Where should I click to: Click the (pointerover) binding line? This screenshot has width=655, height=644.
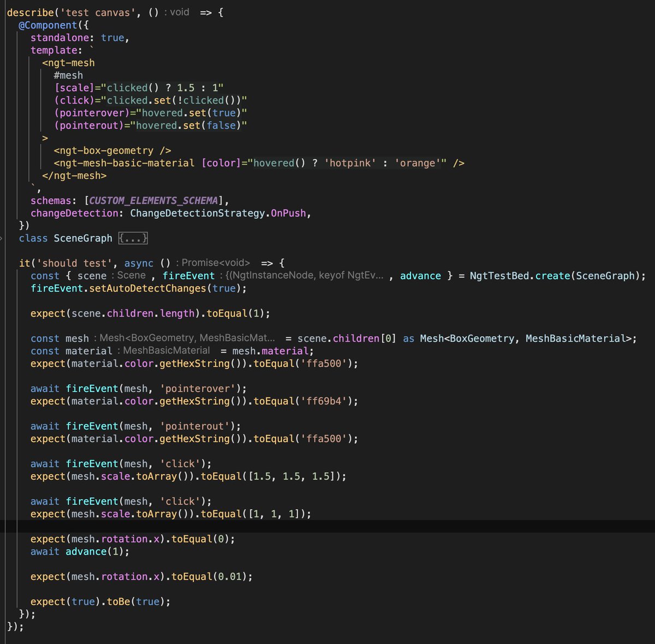pos(151,113)
